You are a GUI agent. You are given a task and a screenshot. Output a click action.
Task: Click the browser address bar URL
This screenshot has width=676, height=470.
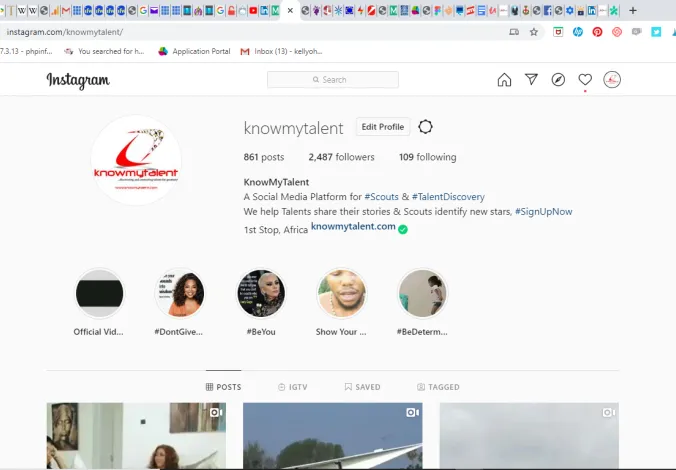(x=65, y=32)
